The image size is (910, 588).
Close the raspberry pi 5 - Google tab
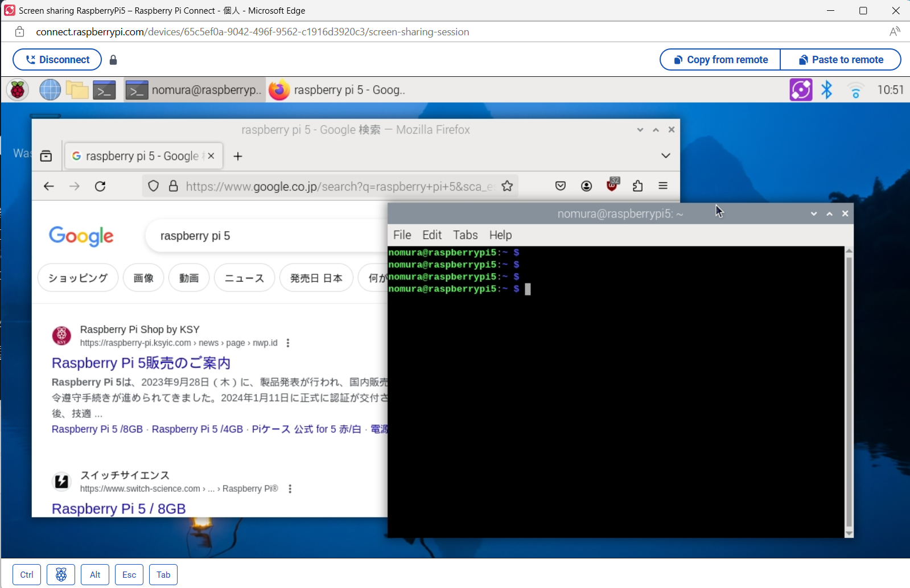[x=211, y=156]
